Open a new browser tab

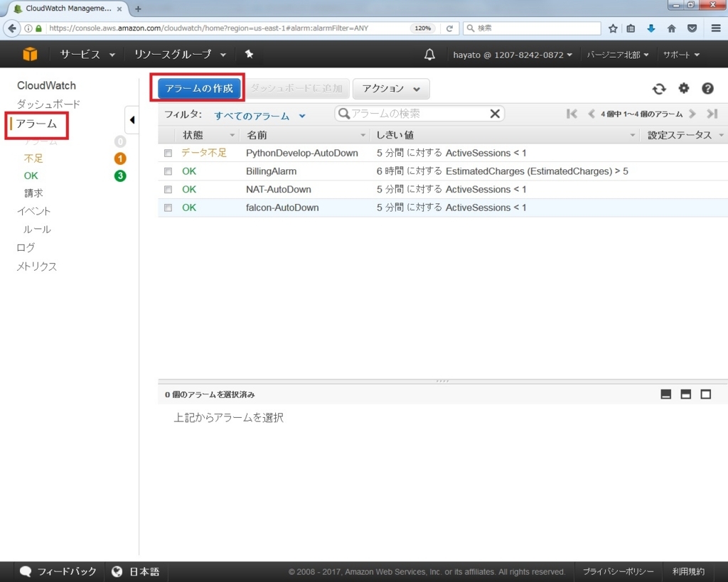click(x=138, y=9)
